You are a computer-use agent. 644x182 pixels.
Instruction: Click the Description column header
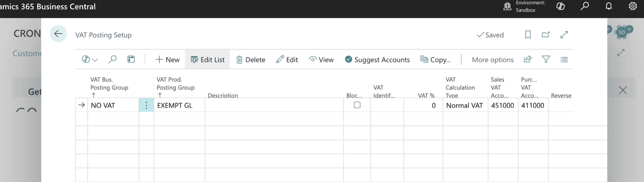click(223, 95)
